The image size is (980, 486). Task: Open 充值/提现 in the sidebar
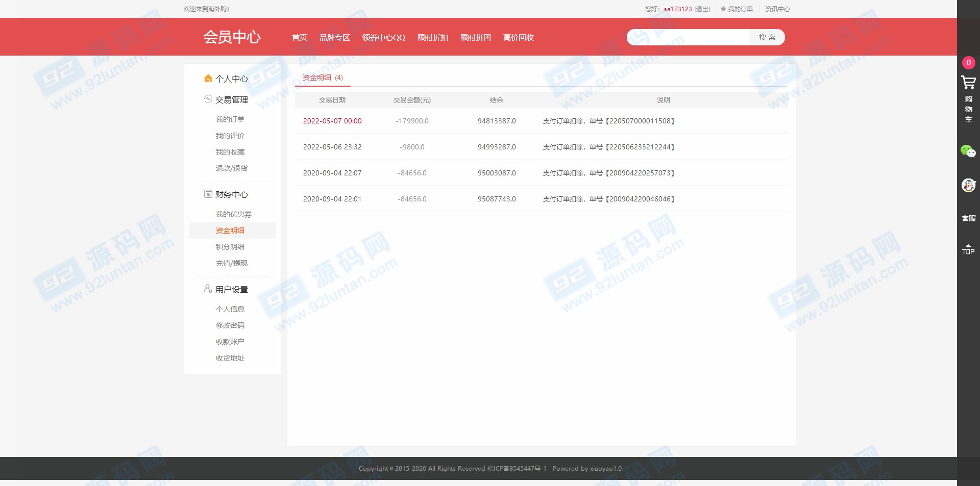coord(232,263)
